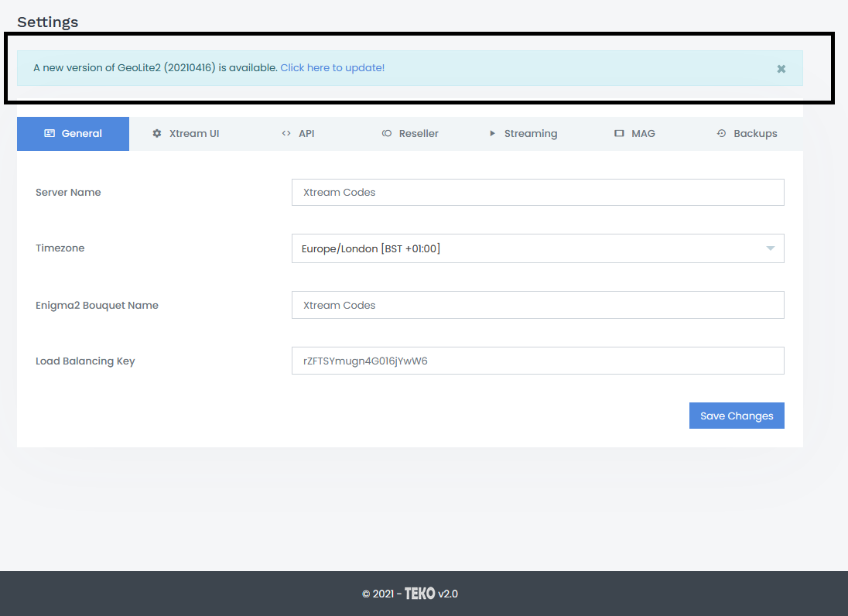Click into the Enigma2 Bouquet Name field

point(538,305)
